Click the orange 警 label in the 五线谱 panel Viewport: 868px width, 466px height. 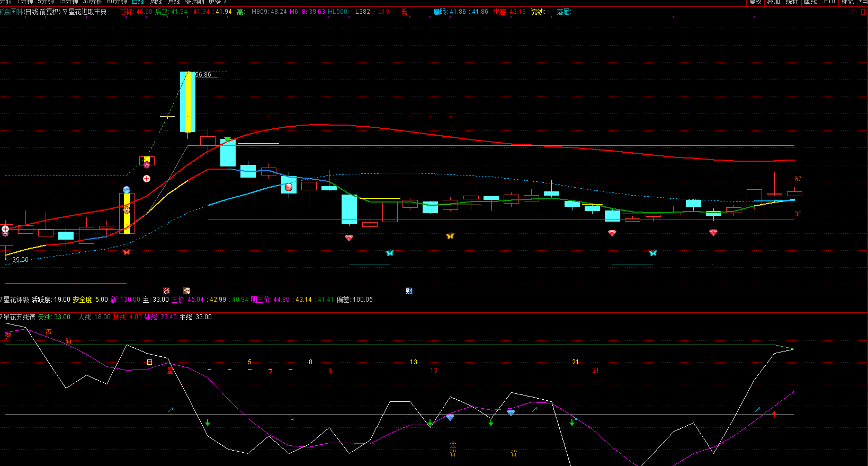(8, 336)
